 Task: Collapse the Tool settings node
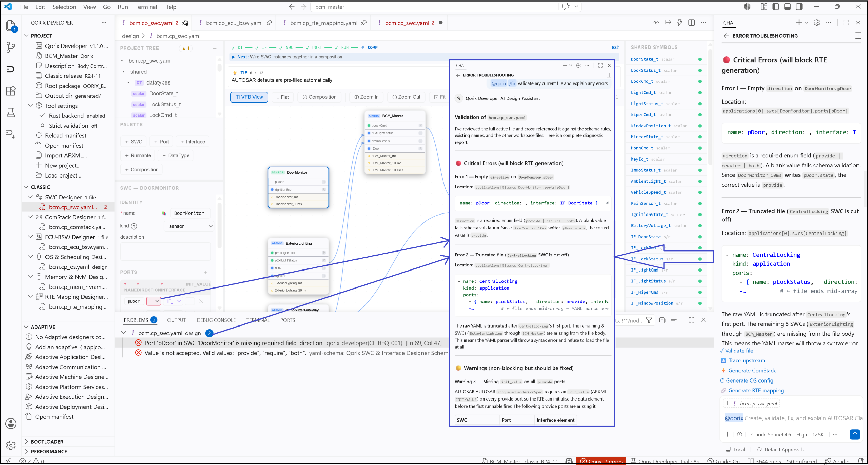[31, 106]
